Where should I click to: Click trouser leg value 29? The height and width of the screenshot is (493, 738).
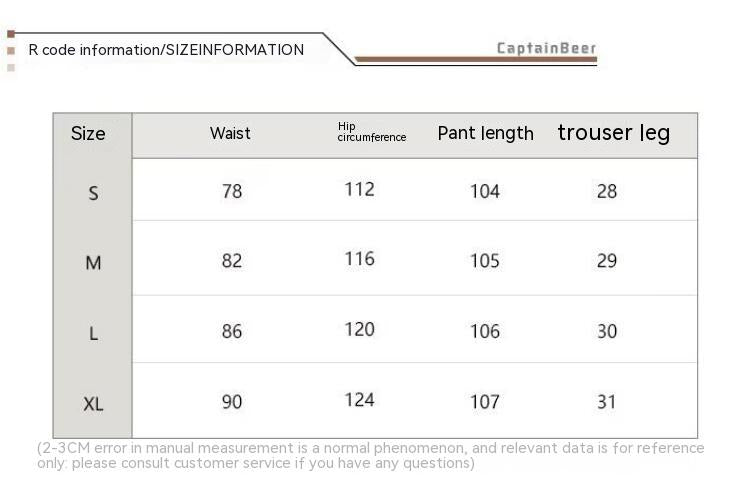(x=607, y=261)
